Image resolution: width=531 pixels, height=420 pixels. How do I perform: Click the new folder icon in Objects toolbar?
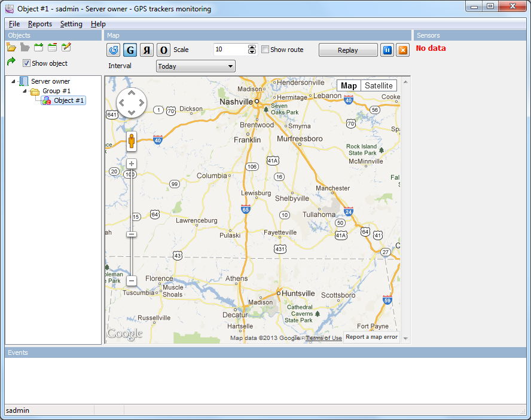(11, 47)
